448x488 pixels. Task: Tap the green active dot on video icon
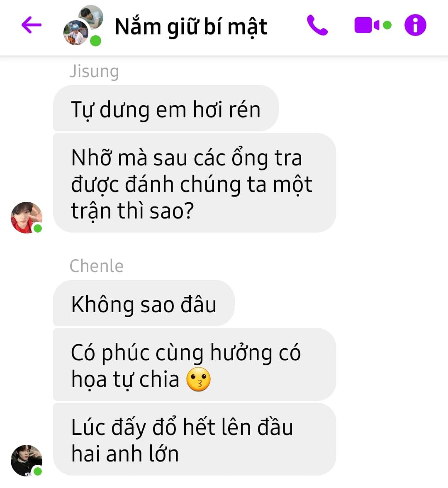387,25
